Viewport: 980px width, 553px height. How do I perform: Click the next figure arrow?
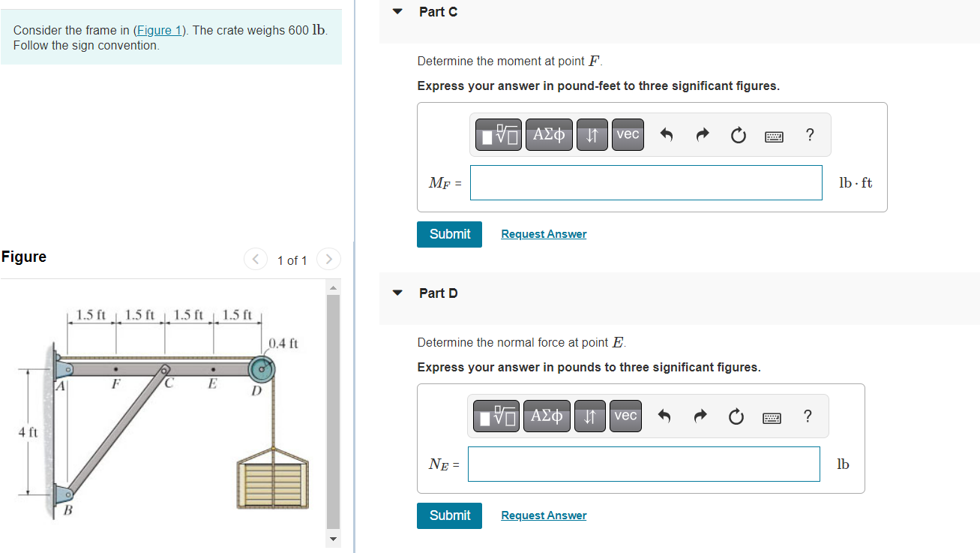[x=328, y=259]
